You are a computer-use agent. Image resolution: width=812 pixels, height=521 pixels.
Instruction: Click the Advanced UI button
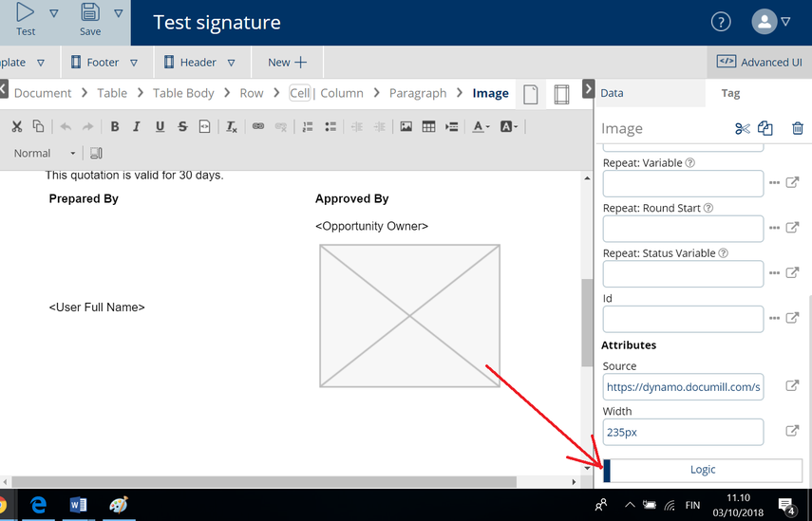coord(760,62)
